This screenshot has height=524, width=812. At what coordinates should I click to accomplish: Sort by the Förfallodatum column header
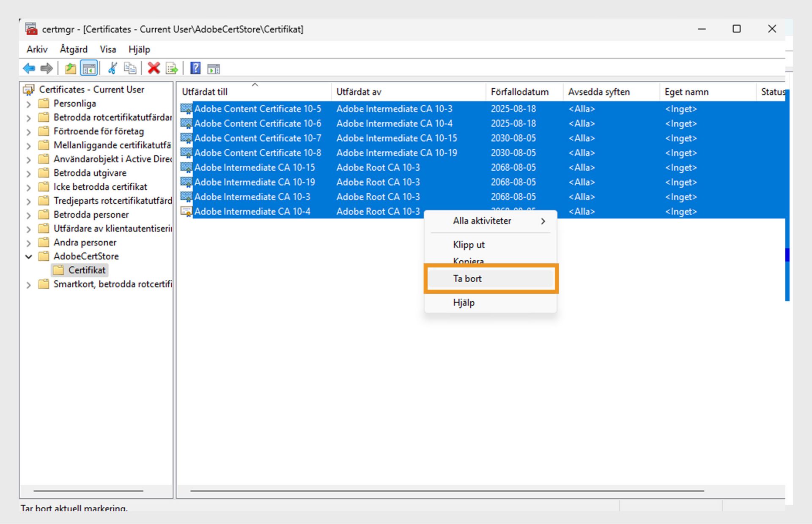point(524,92)
